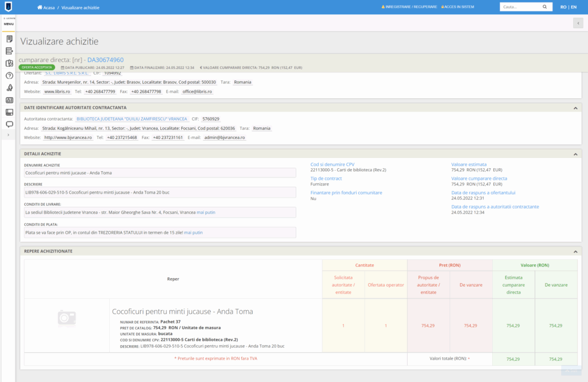Click CIF value 5760929
The height and width of the screenshot is (382, 588).
211,119
